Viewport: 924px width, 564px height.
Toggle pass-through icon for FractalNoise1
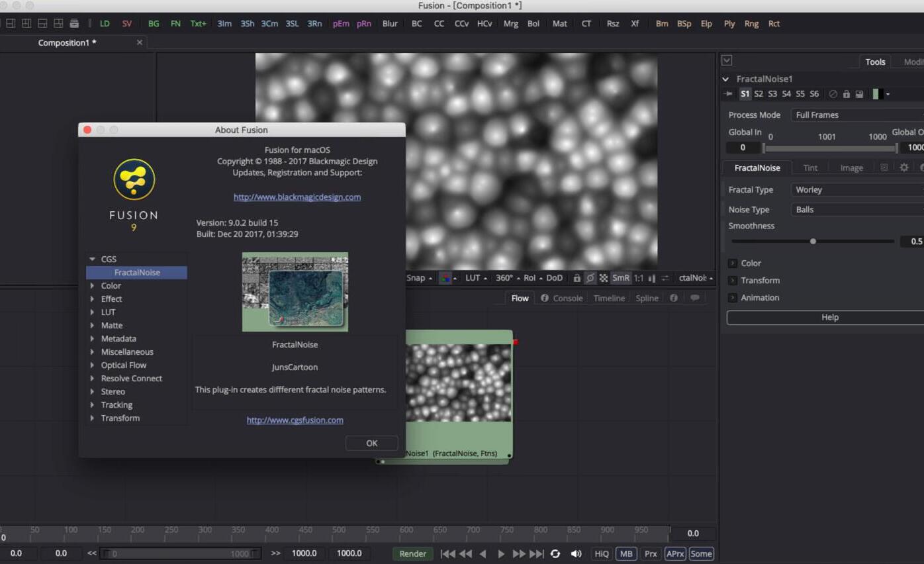point(833,94)
